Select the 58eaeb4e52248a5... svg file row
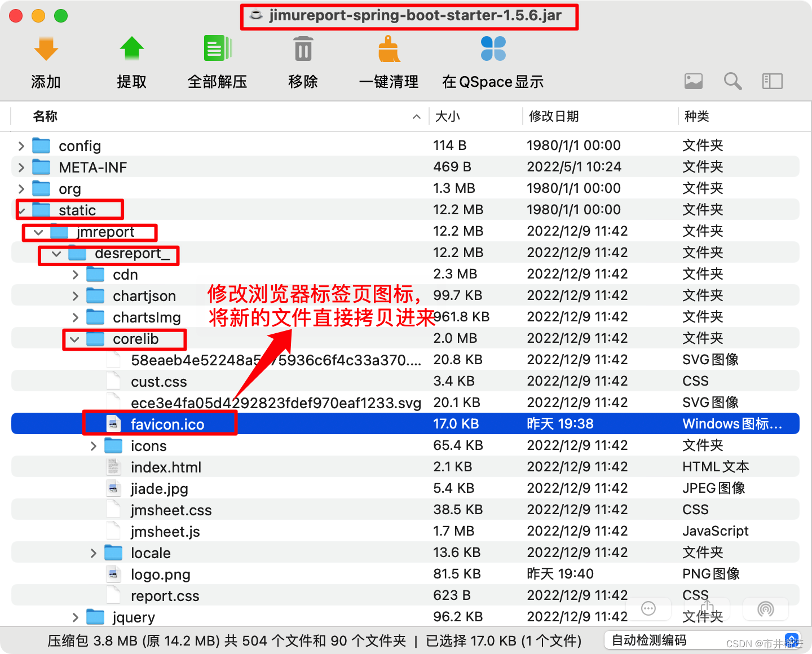The image size is (812, 654). (405, 360)
